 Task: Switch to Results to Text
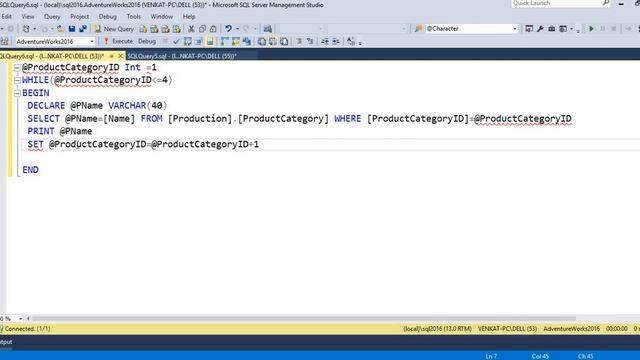pos(262,41)
